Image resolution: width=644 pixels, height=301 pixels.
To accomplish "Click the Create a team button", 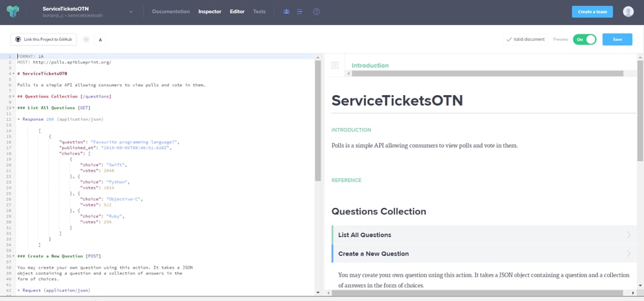I will (592, 12).
